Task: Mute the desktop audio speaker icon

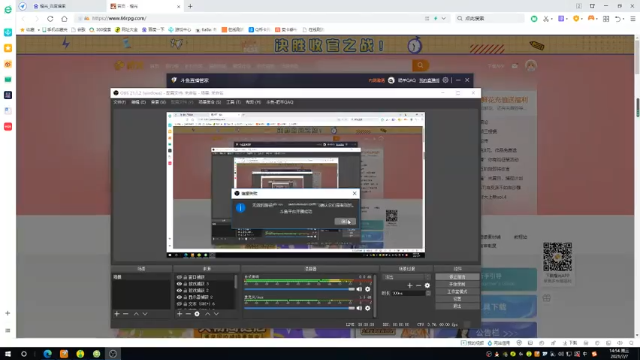Action: tap(359, 289)
